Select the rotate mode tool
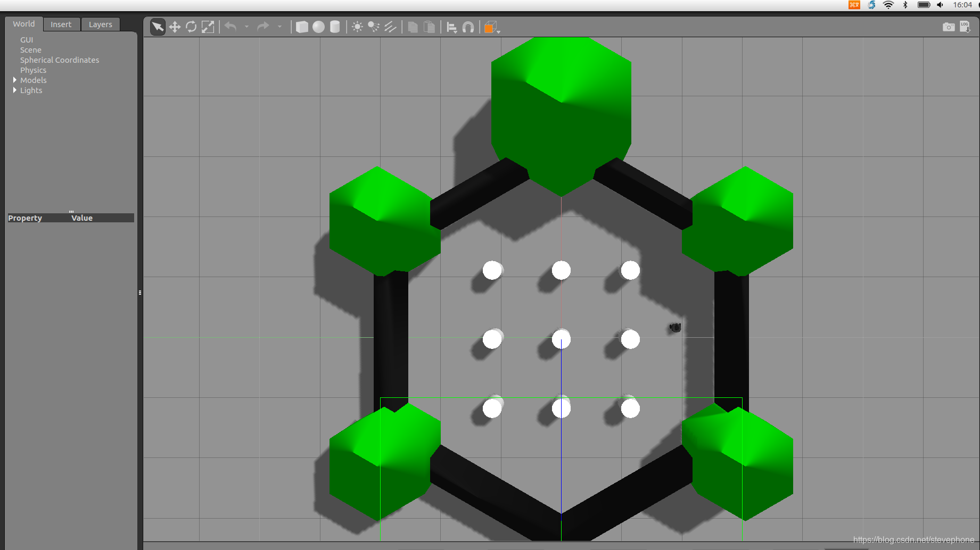Image resolution: width=980 pixels, height=550 pixels. 191,27
